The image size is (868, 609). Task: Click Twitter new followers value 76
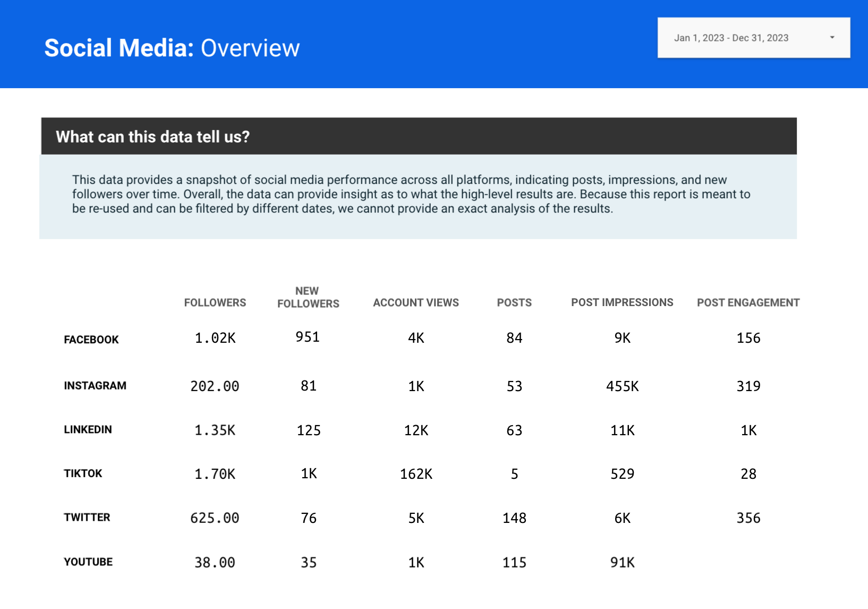(309, 518)
